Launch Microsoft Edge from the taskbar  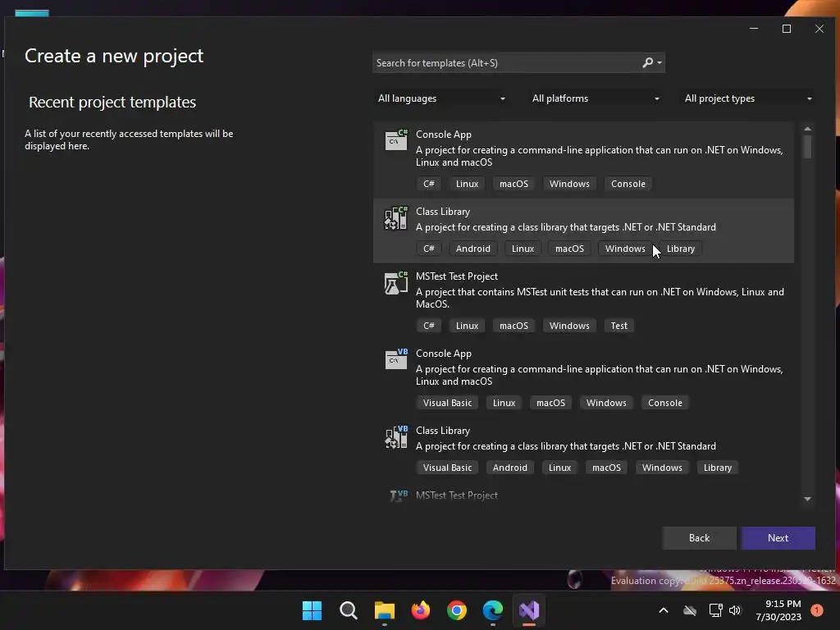[x=492, y=610]
